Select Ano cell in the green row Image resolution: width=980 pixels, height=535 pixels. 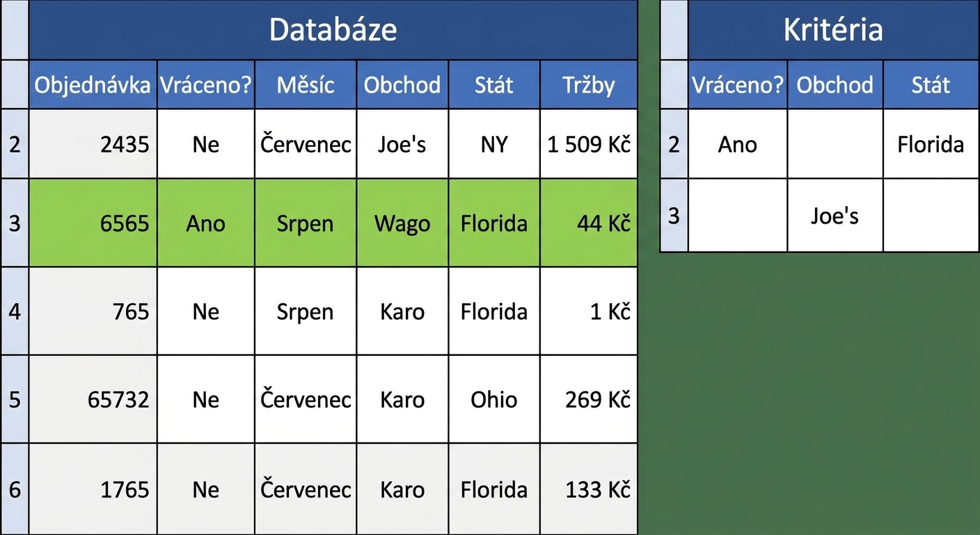click(x=206, y=223)
